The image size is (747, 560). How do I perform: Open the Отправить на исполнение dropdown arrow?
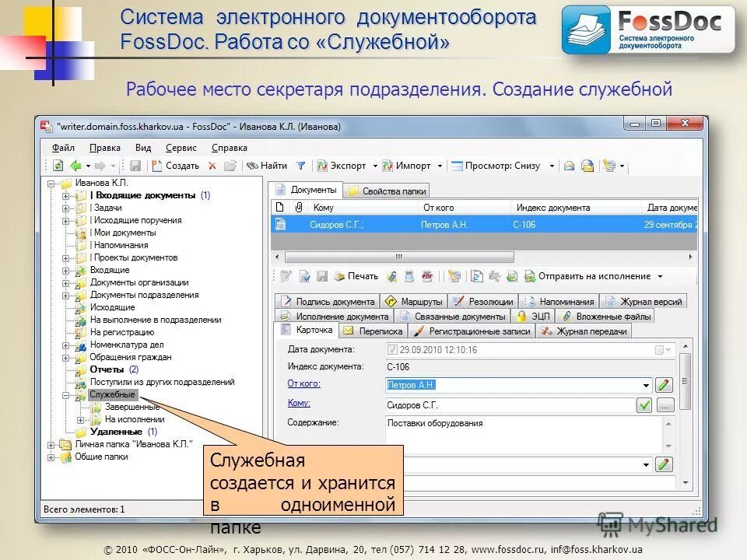[661, 276]
